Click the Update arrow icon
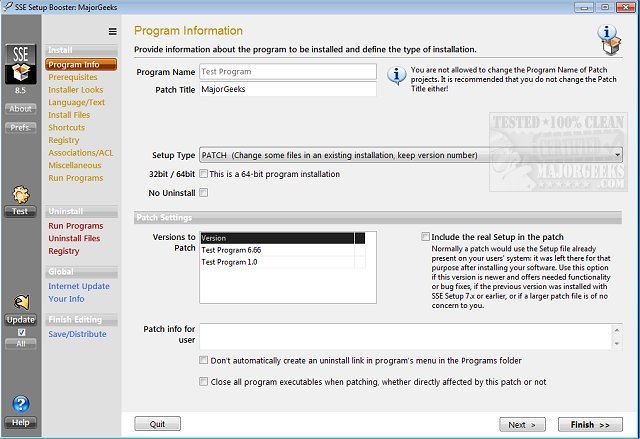 coord(21,303)
